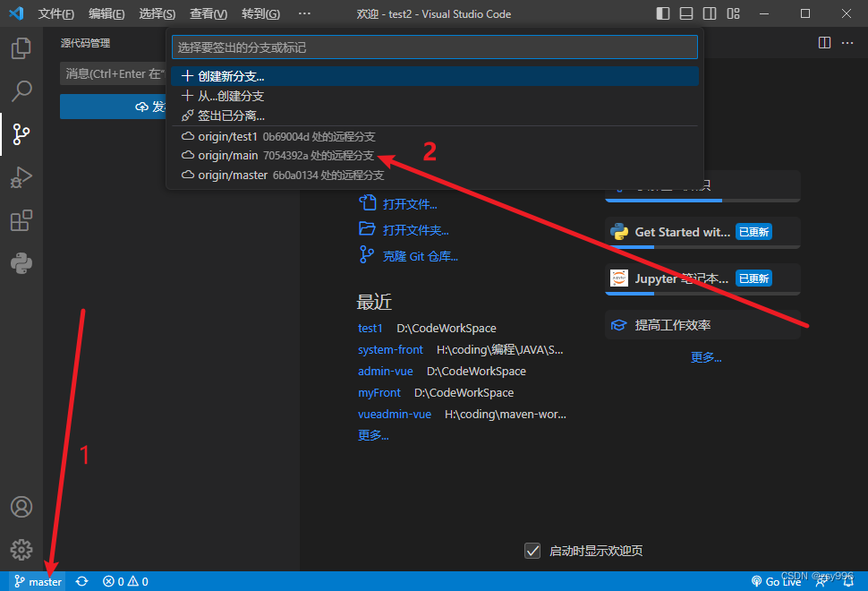868x591 pixels.
Task: Open the 转到(G) menu
Action: point(260,13)
